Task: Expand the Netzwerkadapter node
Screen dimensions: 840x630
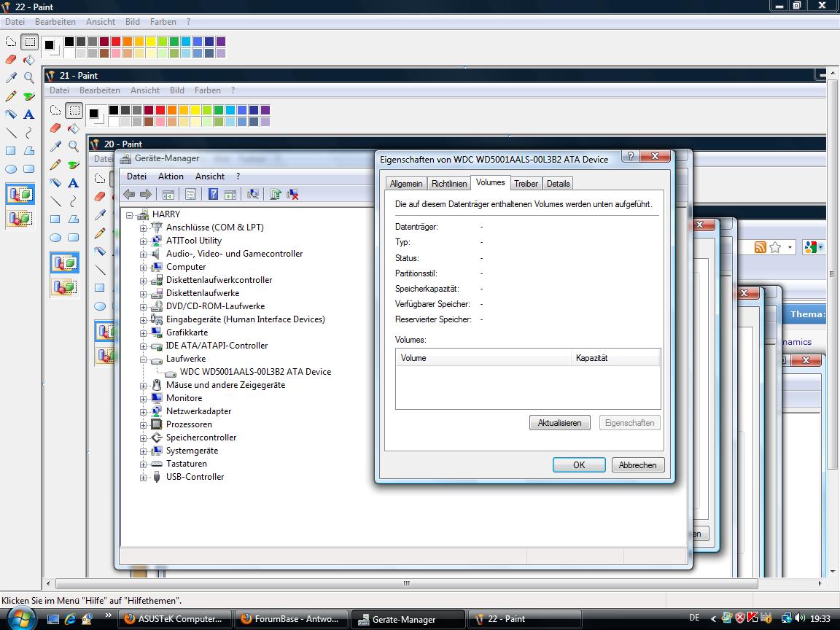Action: coord(143,412)
